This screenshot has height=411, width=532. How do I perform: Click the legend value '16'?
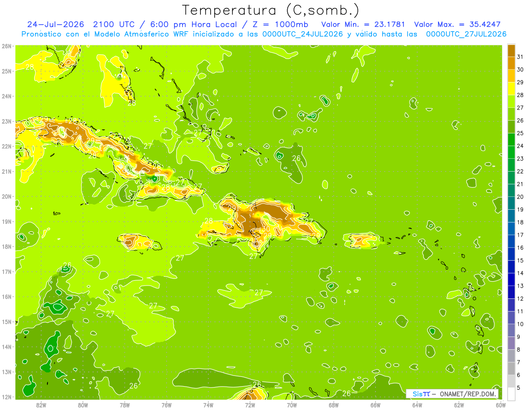pyautogui.click(x=520, y=247)
